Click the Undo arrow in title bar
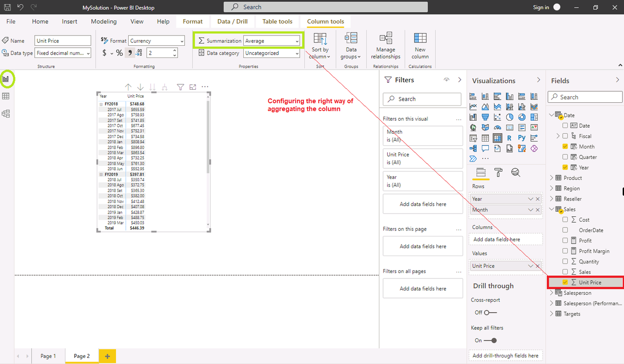The width and height of the screenshot is (624, 364). pyautogui.click(x=20, y=7)
